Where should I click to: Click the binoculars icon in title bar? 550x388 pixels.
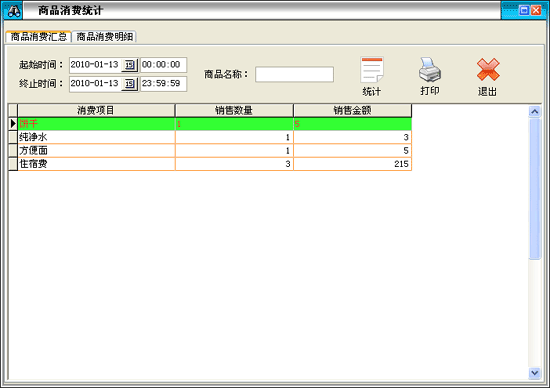tap(14, 11)
